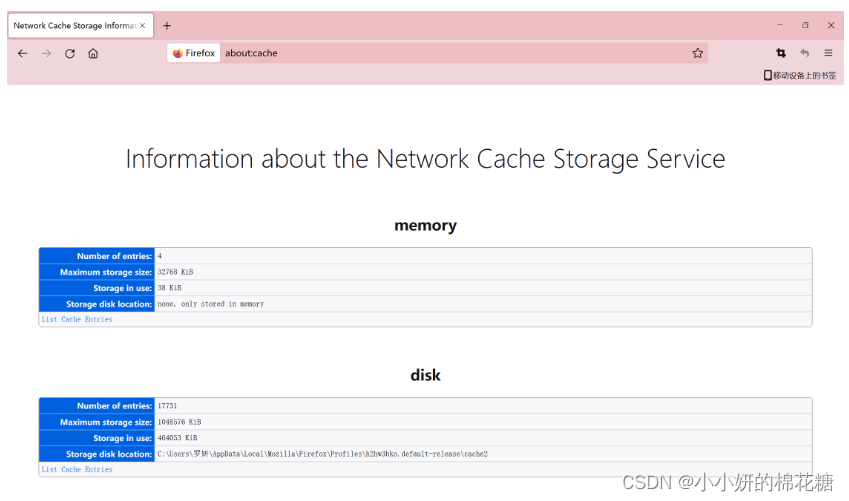Open the Firefox hamburger application menu
The height and width of the screenshot is (501, 849).
(x=828, y=53)
